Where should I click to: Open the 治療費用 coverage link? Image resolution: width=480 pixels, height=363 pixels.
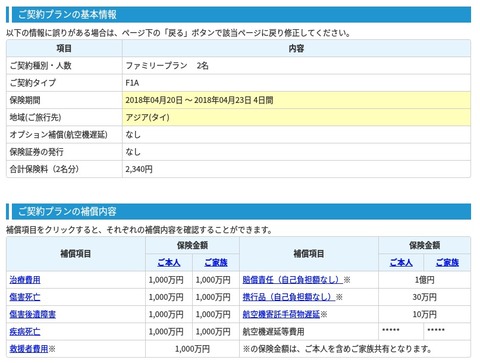pyautogui.click(x=25, y=280)
